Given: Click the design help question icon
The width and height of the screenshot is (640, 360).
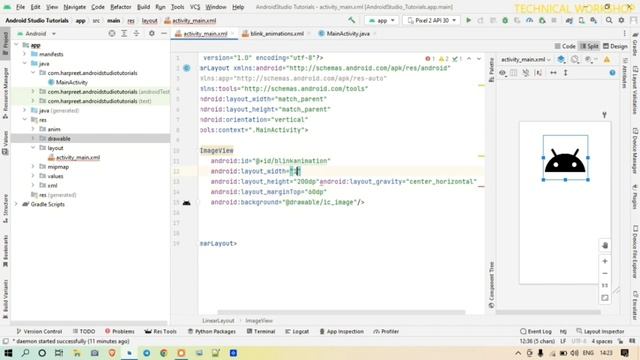Looking at the screenshot, I should coord(612,73).
